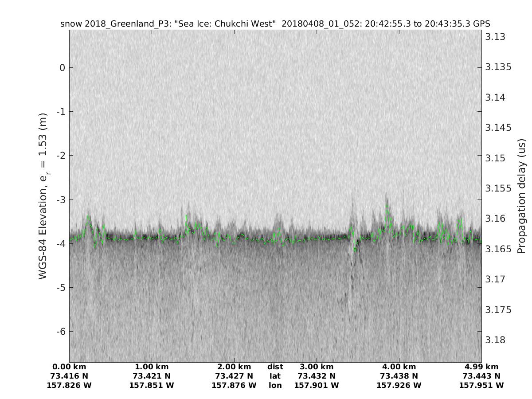532x399 pixels.
Task: Click the 157.876 W longitude label
Action: (x=234, y=385)
